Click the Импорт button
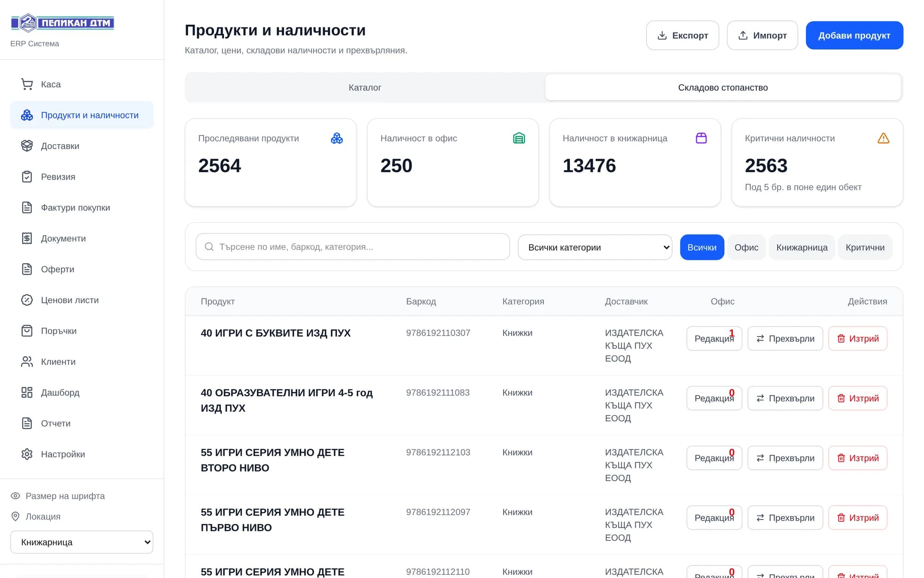This screenshot has height=578, width=924. [762, 35]
